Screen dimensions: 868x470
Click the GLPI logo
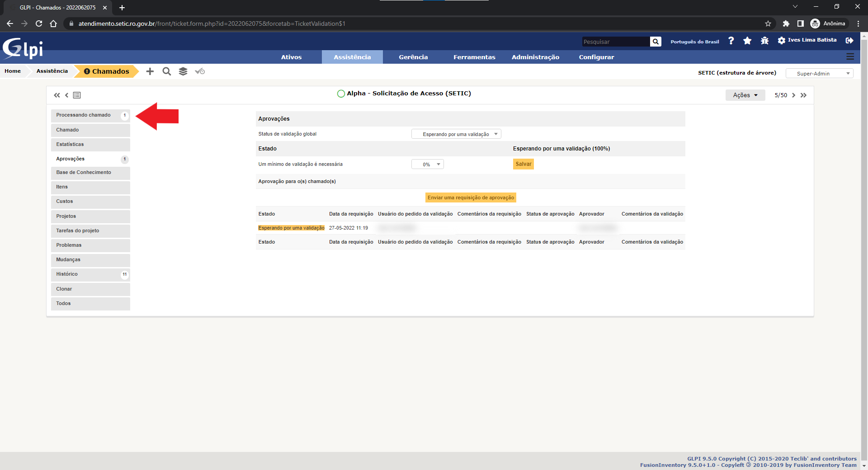23,48
